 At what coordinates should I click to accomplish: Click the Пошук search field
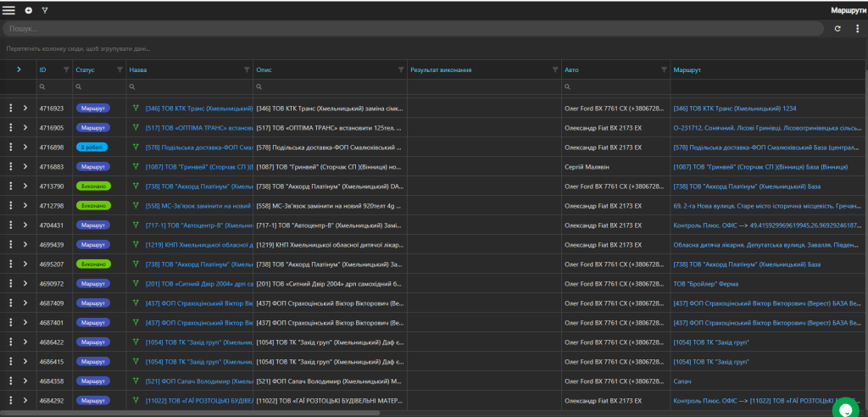point(413,29)
